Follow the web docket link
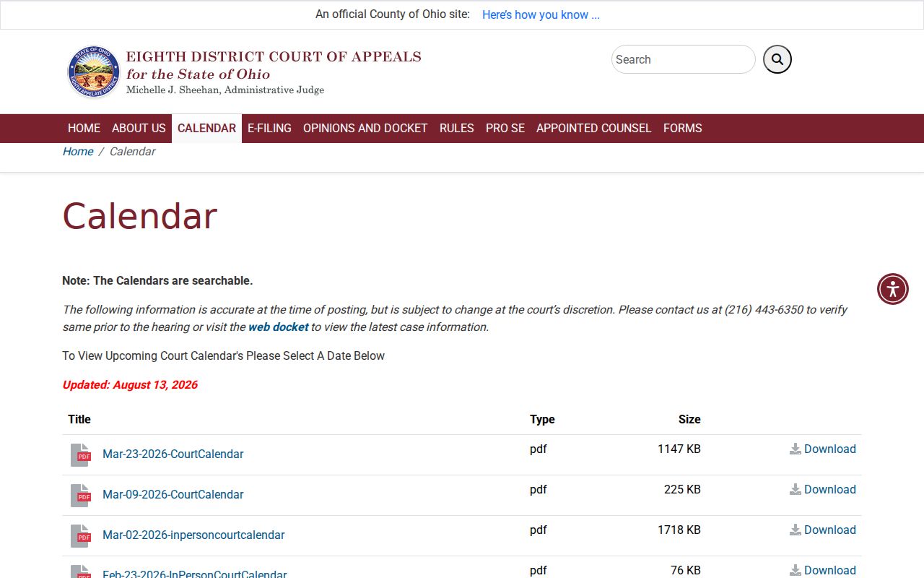Screen dimensions: 924x578 pyautogui.click(x=279, y=327)
